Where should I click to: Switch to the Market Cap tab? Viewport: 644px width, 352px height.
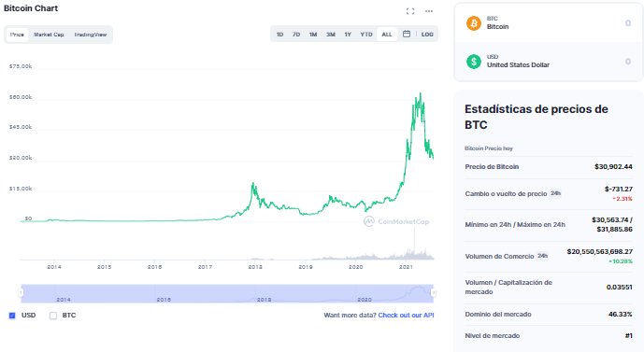coord(49,35)
